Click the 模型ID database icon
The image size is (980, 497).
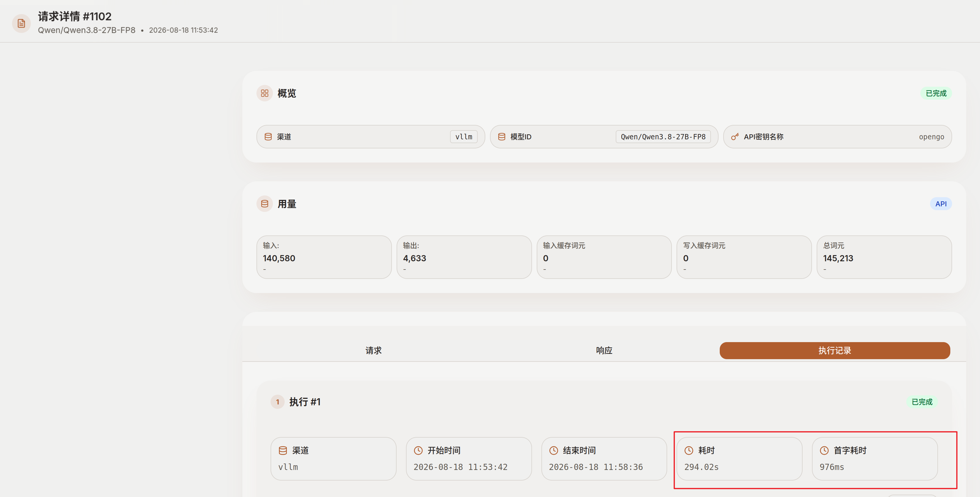[x=502, y=137]
